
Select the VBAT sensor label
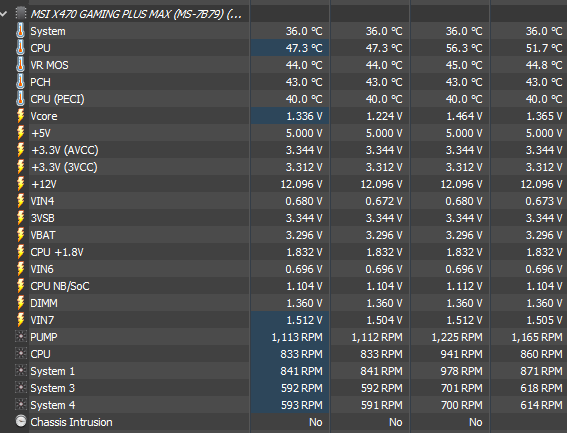(43, 235)
